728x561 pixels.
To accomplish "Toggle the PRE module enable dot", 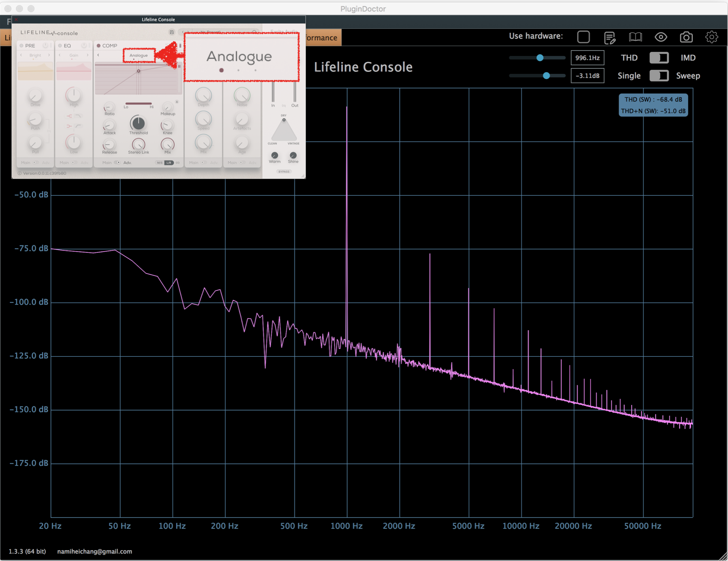I will [21, 45].
